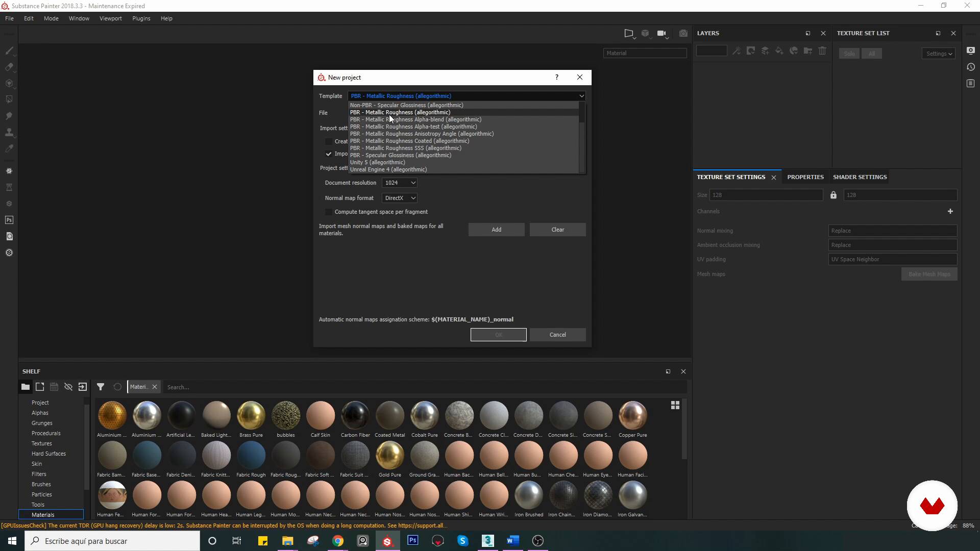The image size is (980, 551).
Task: Open the display settings icon on the right dock
Action: point(970,51)
